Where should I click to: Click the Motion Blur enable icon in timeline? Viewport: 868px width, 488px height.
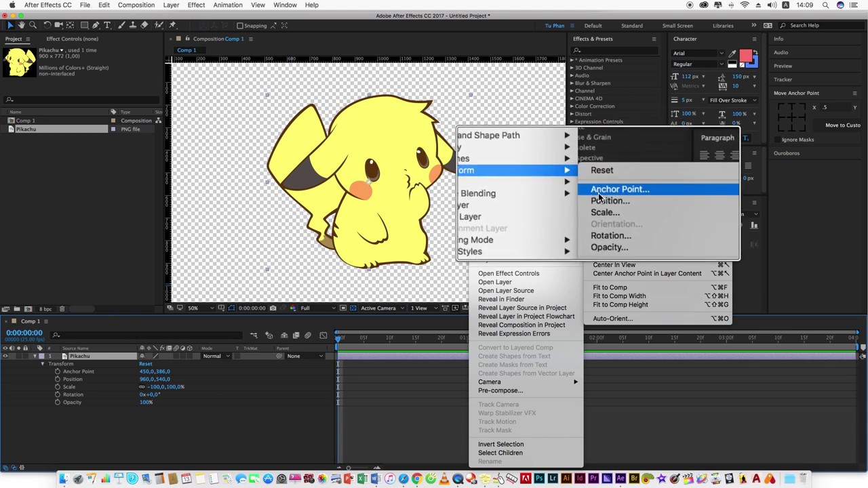pyautogui.click(x=307, y=335)
